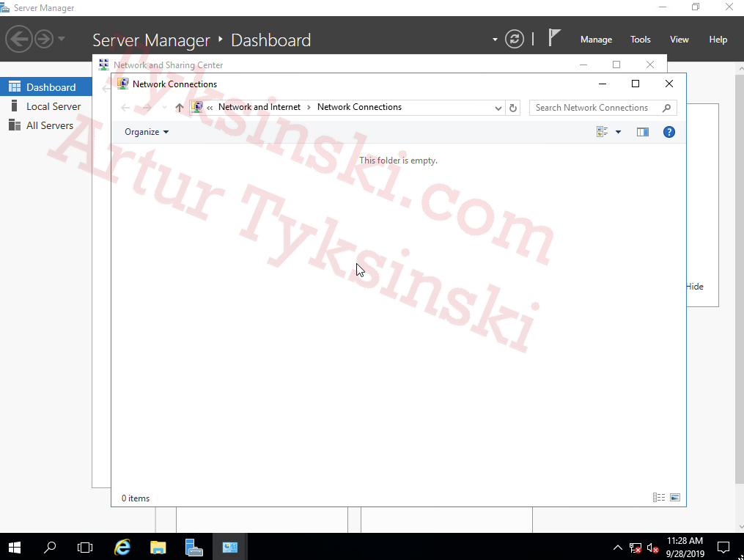Image resolution: width=744 pixels, height=560 pixels.
Task: Show hidden system tray icons
Action: coord(617,548)
